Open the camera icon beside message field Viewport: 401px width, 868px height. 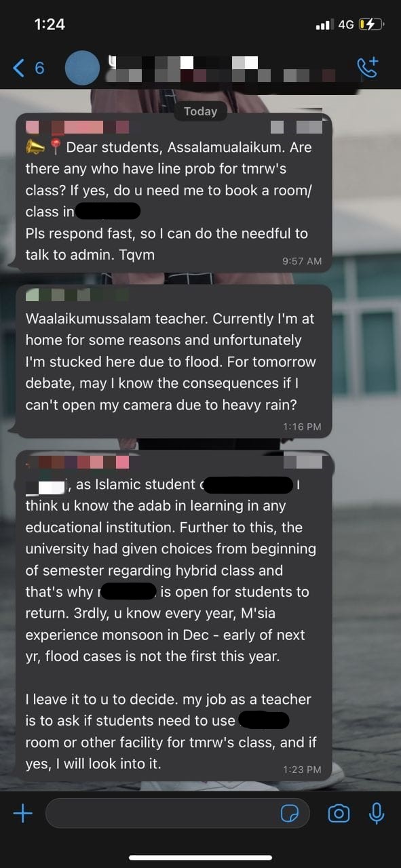pos(339,813)
